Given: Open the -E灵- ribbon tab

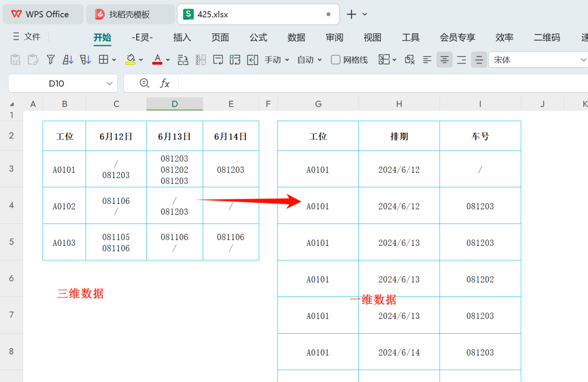Looking at the screenshot, I should [142, 37].
